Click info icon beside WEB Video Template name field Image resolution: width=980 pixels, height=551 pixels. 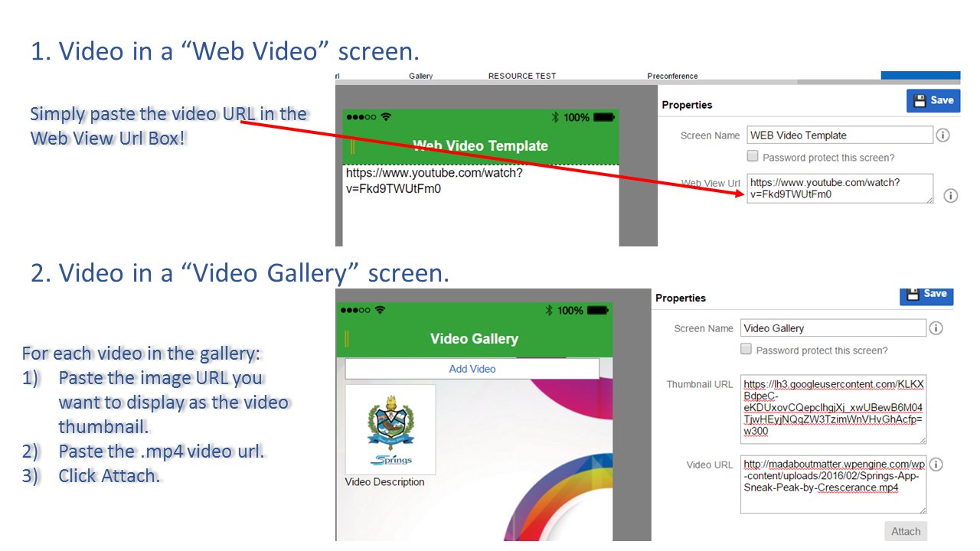coord(943,135)
